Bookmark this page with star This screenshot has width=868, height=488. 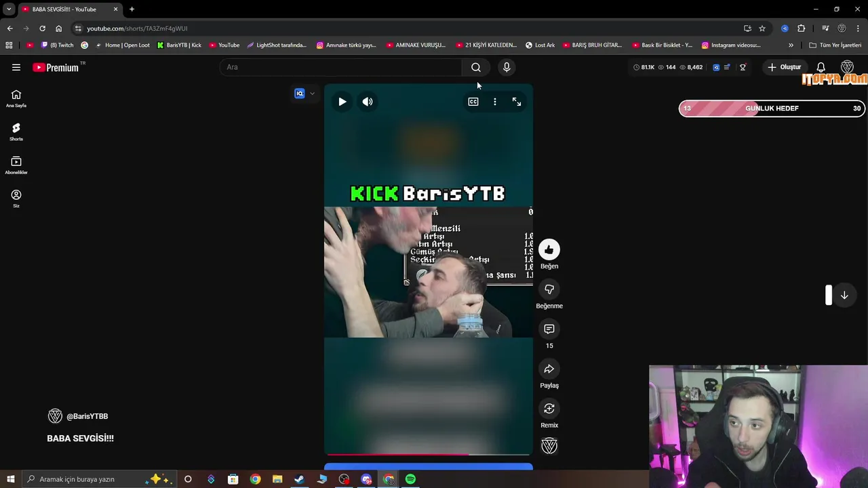pos(762,28)
